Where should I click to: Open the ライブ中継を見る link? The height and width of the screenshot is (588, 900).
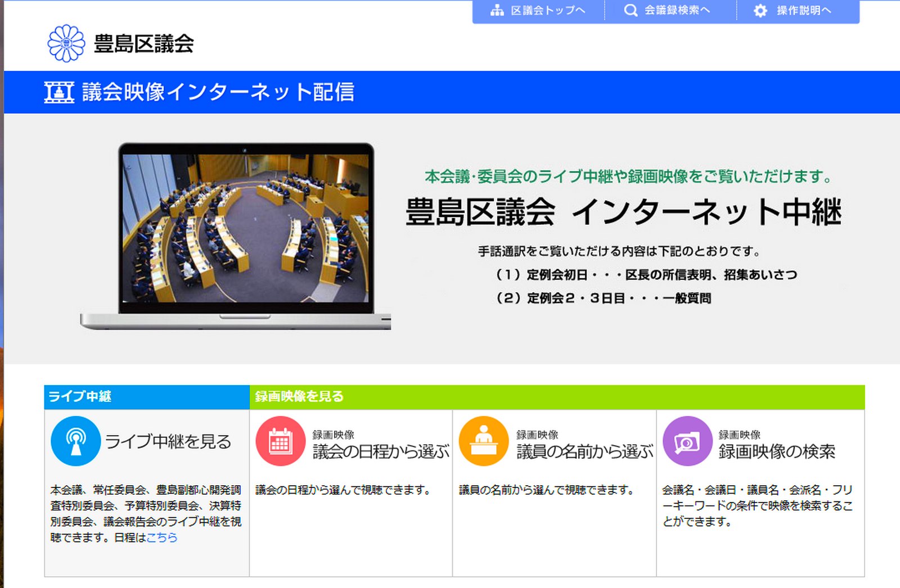(x=168, y=442)
